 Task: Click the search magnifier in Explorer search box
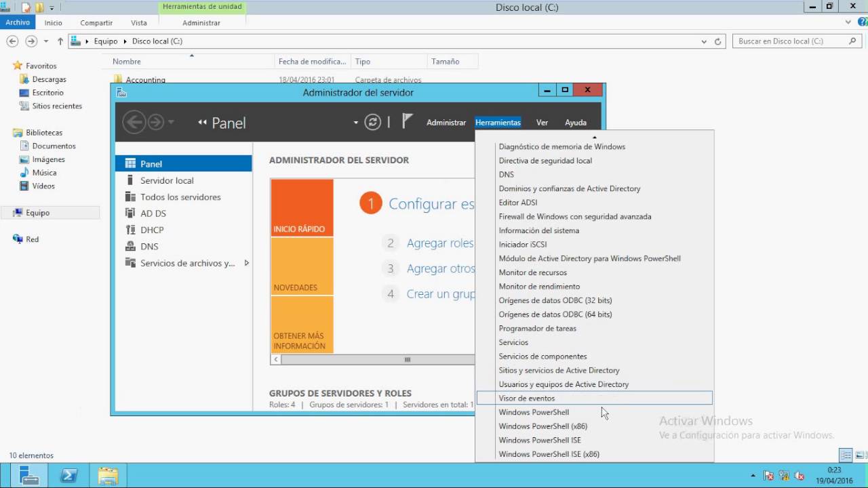coord(853,41)
